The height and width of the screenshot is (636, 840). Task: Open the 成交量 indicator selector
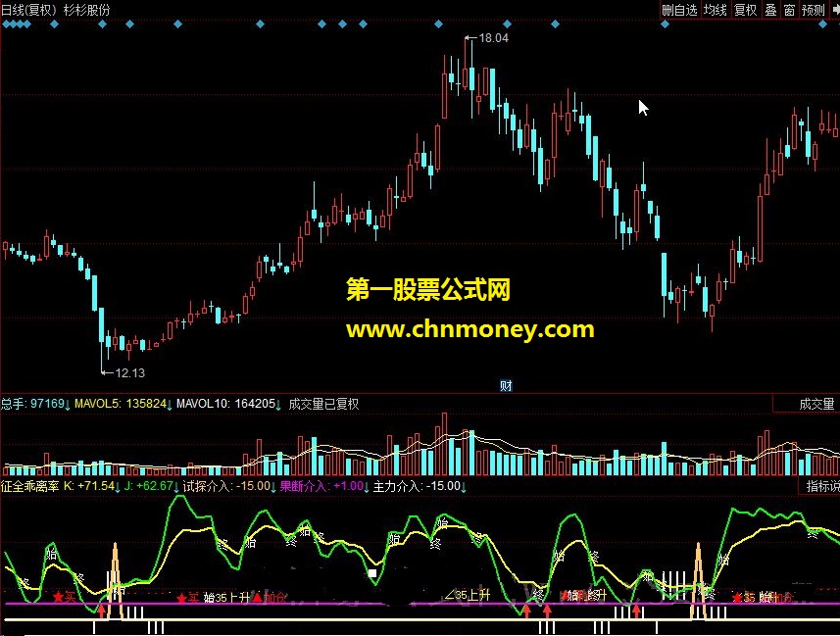816,404
